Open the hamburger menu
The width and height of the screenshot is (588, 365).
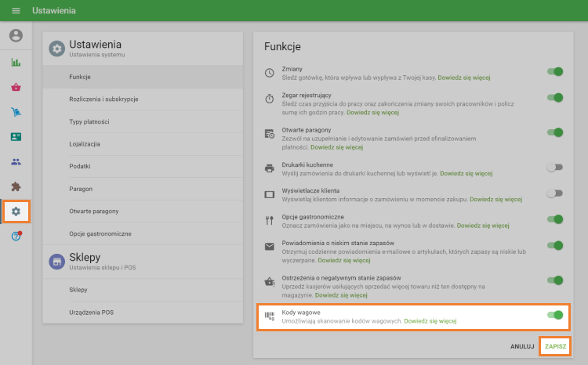point(16,11)
